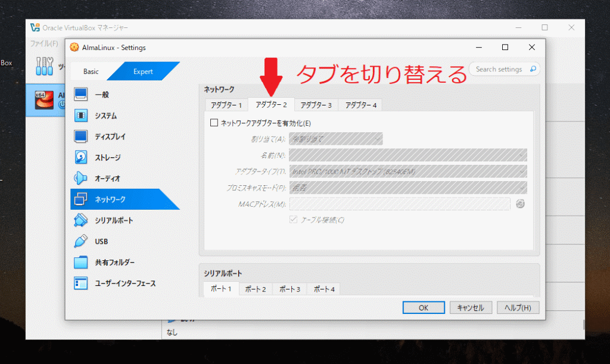Image resolution: width=610 pixels, height=364 pixels.
Task: Click the VirtualBox Manager title bar logo
Action: point(35,27)
